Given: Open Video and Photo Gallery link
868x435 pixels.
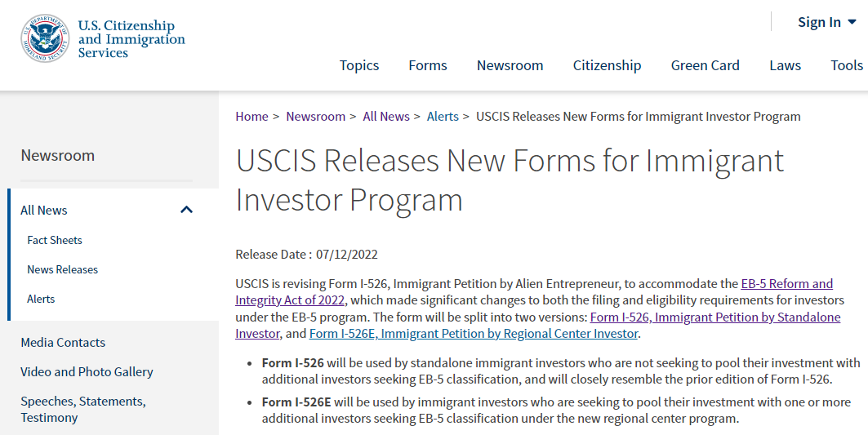Looking at the screenshot, I should (87, 372).
